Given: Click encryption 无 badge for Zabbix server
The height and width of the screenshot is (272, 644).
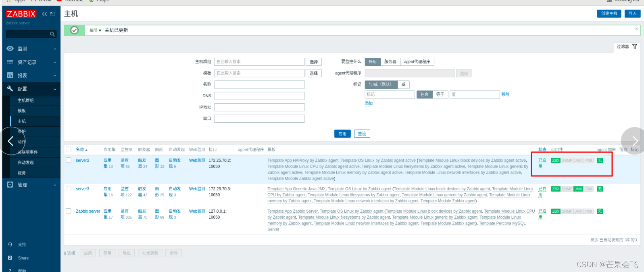Looking at the screenshot, I should pyautogui.click(x=600, y=211).
